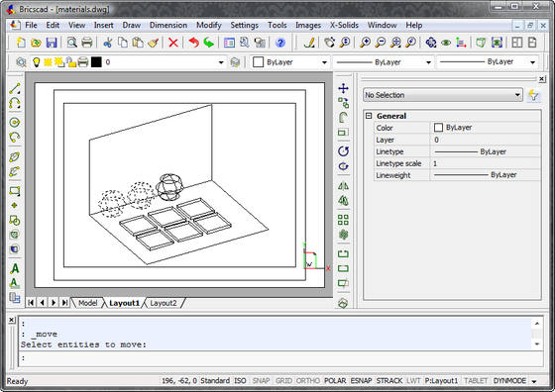The image size is (555, 392).
Task: Toggle ORTHO mode in status bar
Action: tap(307, 381)
